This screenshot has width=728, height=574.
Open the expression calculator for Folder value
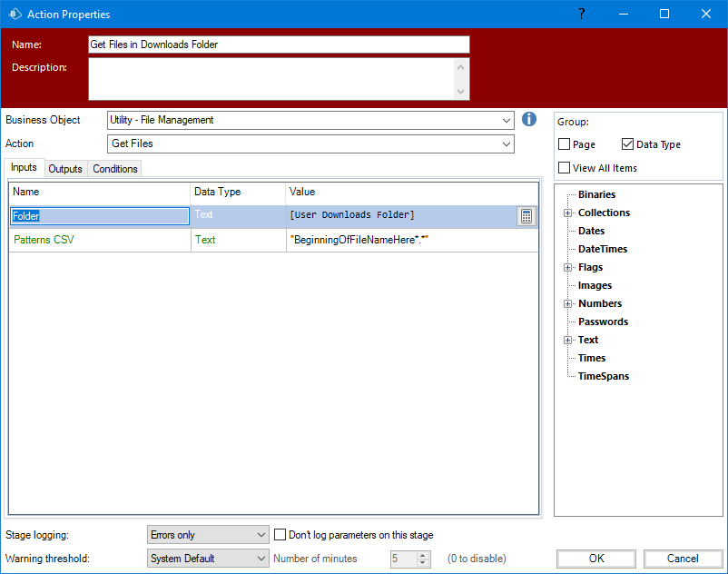point(526,216)
